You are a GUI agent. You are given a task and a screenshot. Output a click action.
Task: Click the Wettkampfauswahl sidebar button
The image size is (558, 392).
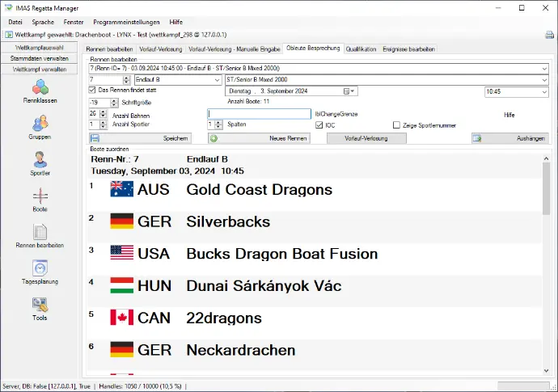pos(40,48)
